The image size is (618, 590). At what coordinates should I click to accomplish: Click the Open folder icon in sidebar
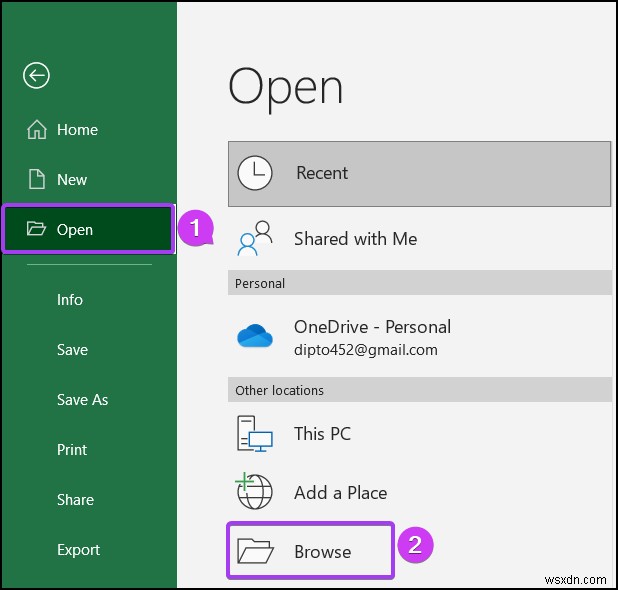[36, 229]
